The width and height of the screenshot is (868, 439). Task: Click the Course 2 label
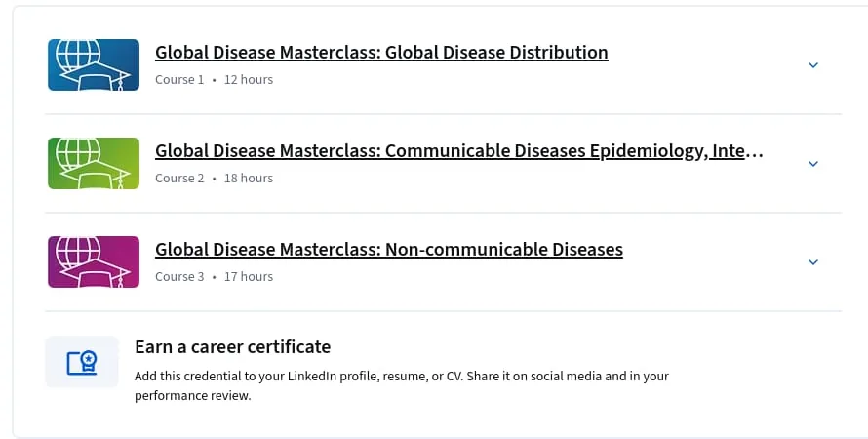(x=179, y=179)
